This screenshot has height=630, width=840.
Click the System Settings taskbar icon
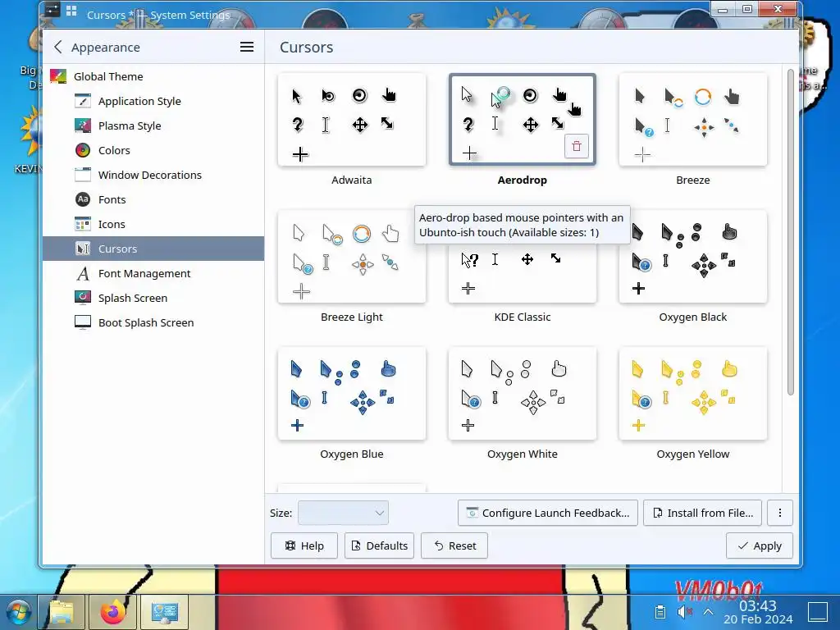(164, 612)
